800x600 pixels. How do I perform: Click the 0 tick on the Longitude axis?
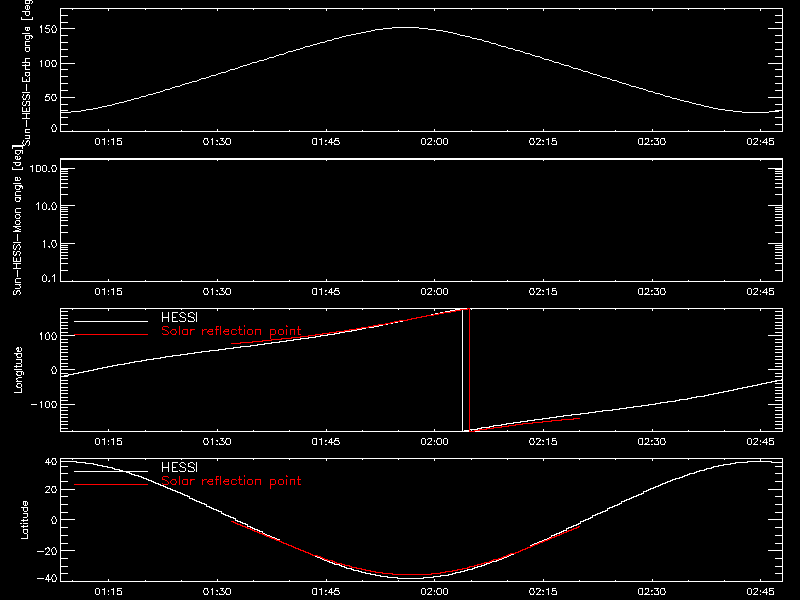point(54,370)
